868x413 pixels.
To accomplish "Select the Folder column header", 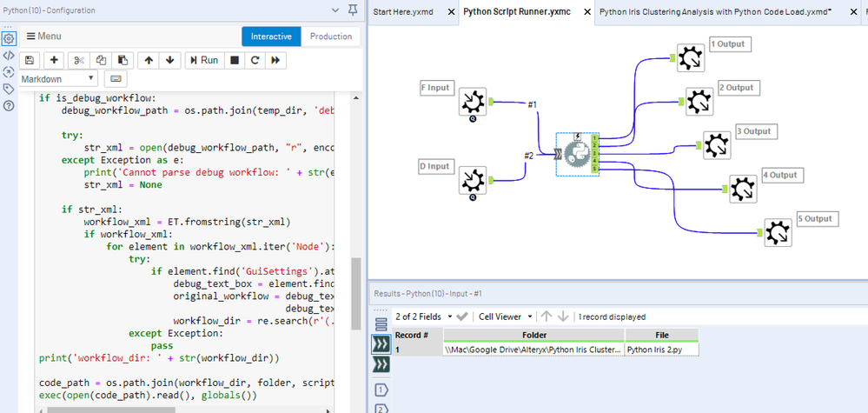I will tap(533, 335).
